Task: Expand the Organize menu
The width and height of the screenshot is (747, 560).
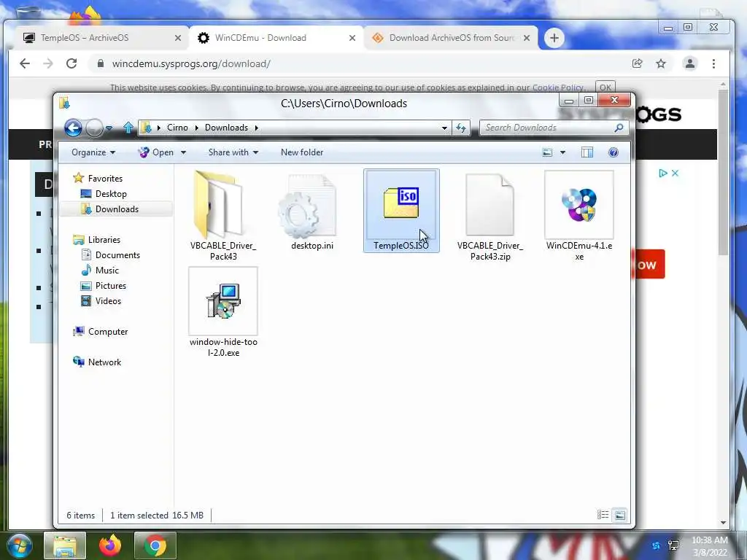Action: 93,152
